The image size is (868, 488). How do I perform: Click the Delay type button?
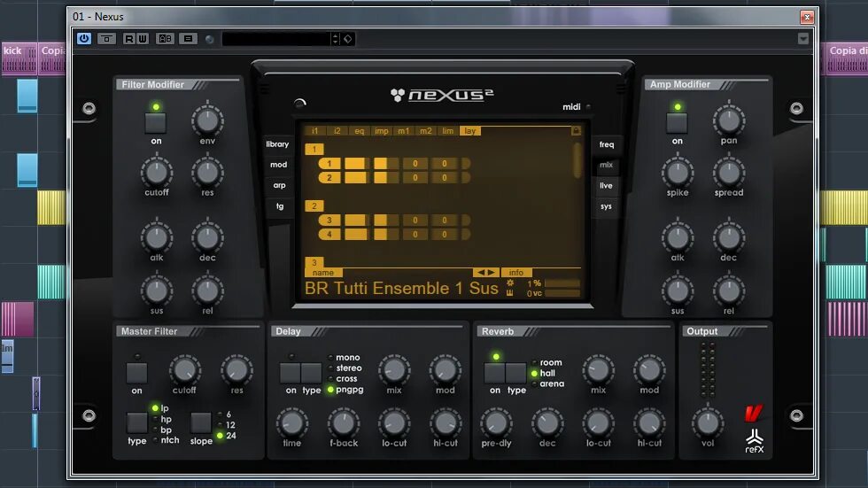point(311,373)
